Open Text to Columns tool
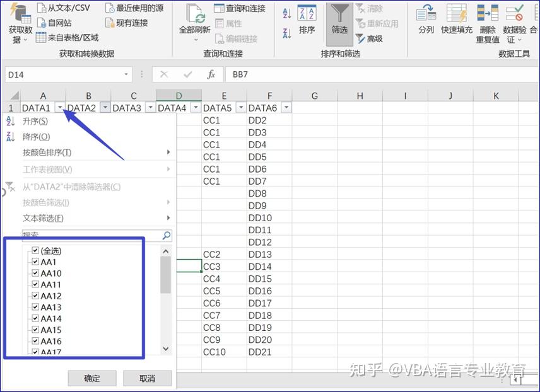540x392 pixels. [426, 13]
